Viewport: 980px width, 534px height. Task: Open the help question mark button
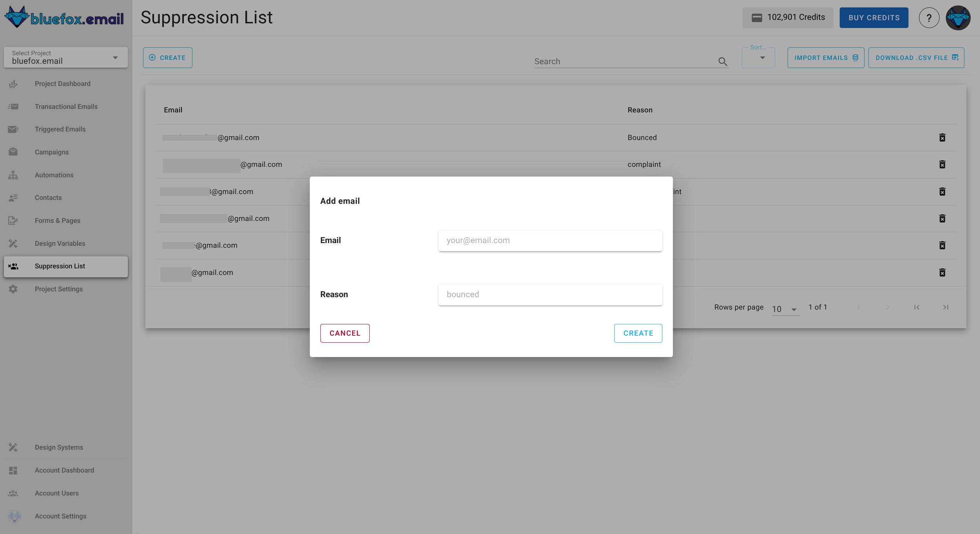click(929, 18)
